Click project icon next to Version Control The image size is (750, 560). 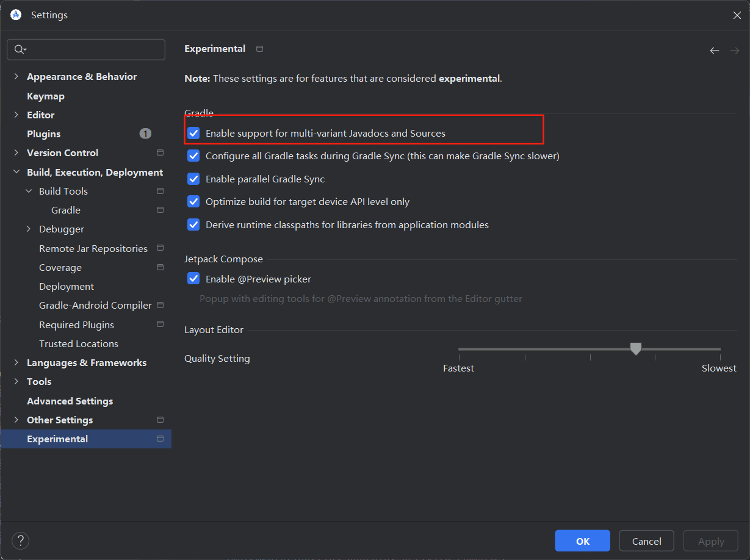click(160, 153)
